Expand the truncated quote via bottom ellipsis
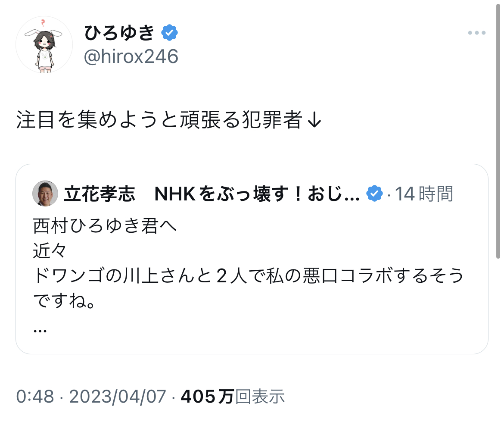 coord(40,330)
